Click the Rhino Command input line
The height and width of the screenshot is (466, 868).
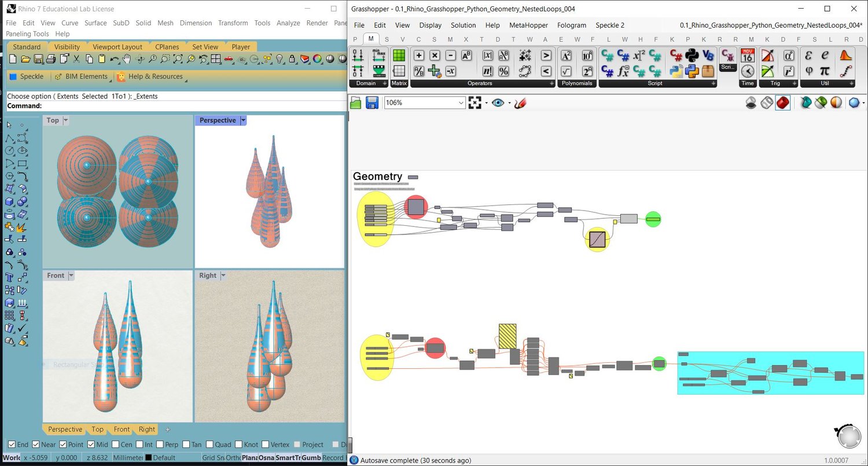coord(176,106)
